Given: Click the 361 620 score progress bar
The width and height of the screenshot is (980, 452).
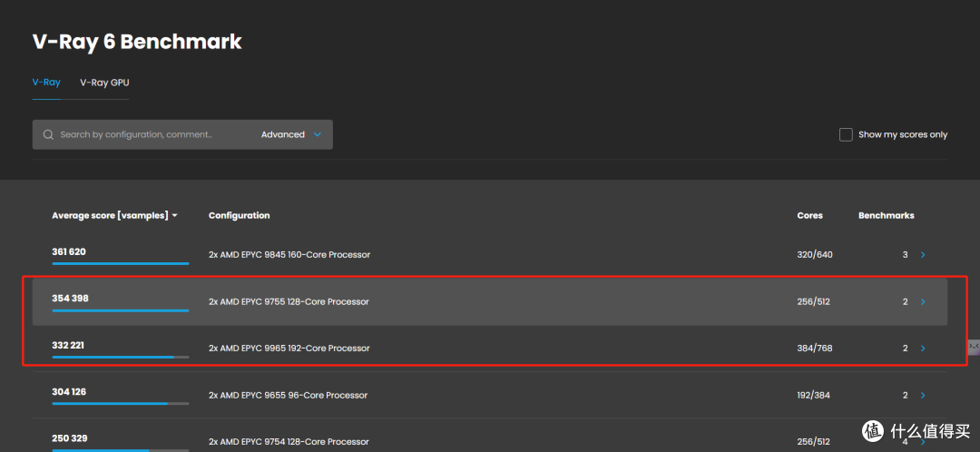Looking at the screenshot, I should [121, 263].
